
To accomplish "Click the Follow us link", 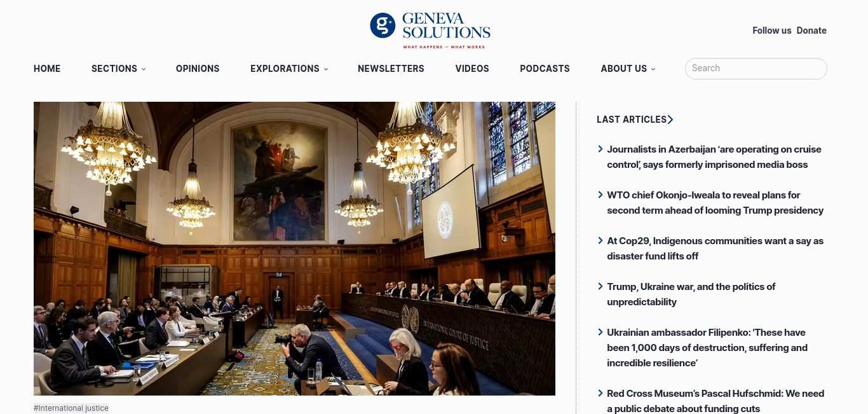I will [772, 31].
